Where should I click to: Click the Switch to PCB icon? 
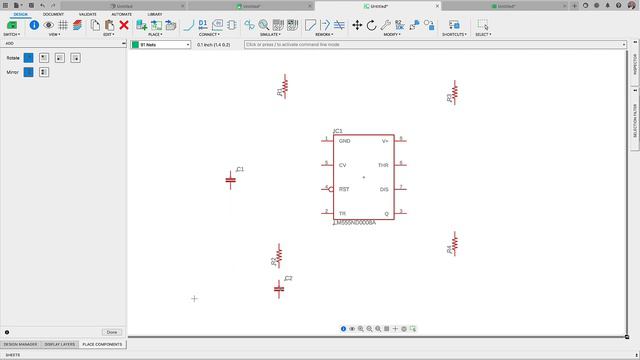[x=12, y=25]
